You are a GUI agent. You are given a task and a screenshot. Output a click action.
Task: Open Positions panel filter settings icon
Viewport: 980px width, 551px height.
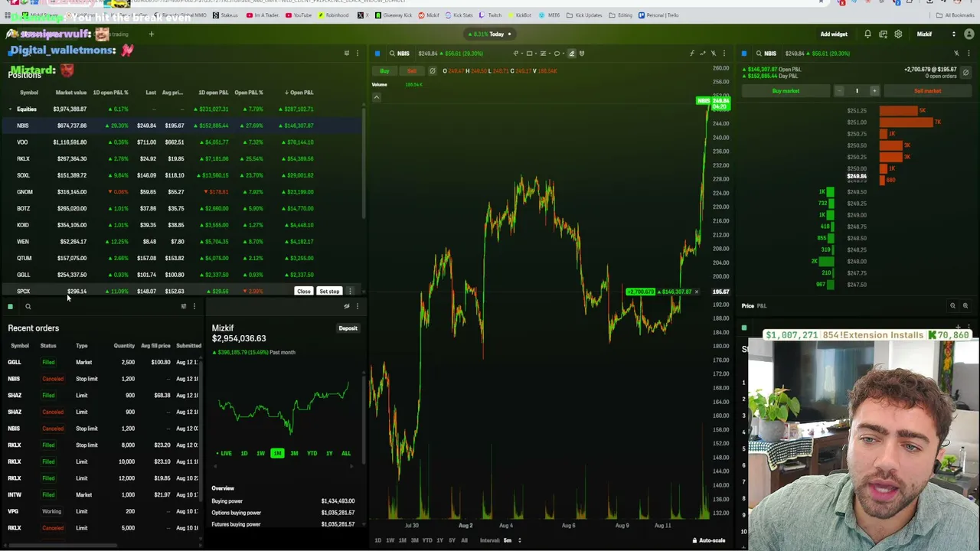(346, 54)
